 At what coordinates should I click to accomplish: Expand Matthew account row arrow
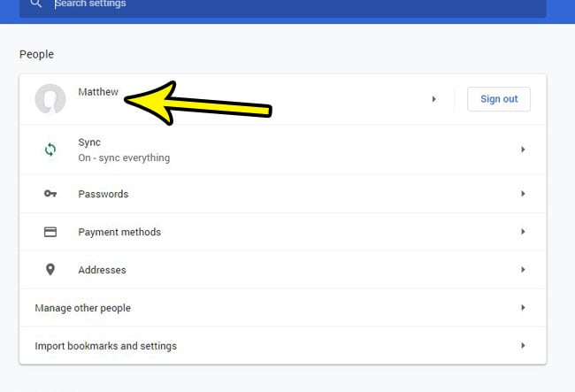tap(433, 99)
